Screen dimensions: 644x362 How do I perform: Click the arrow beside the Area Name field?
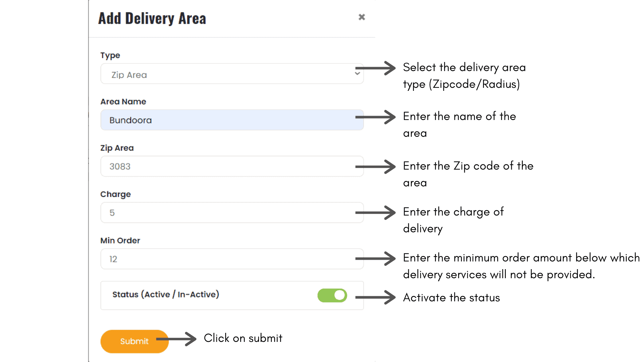click(x=376, y=117)
